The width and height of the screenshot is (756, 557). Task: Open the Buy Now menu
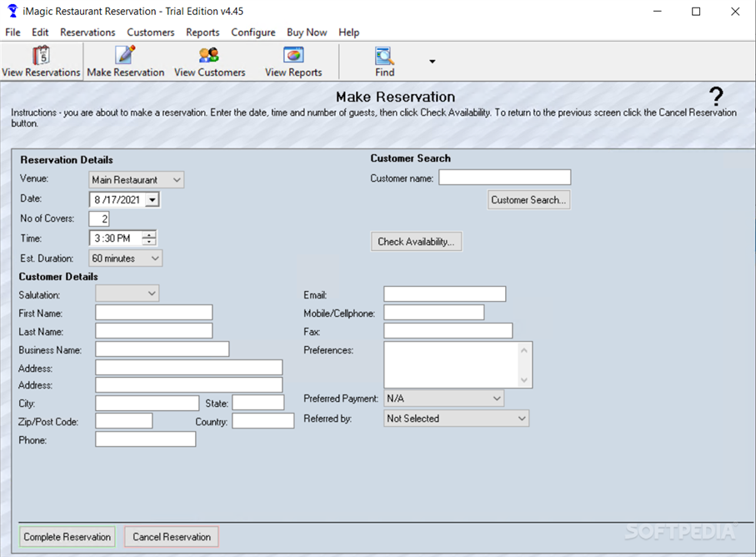pos(307,33)
